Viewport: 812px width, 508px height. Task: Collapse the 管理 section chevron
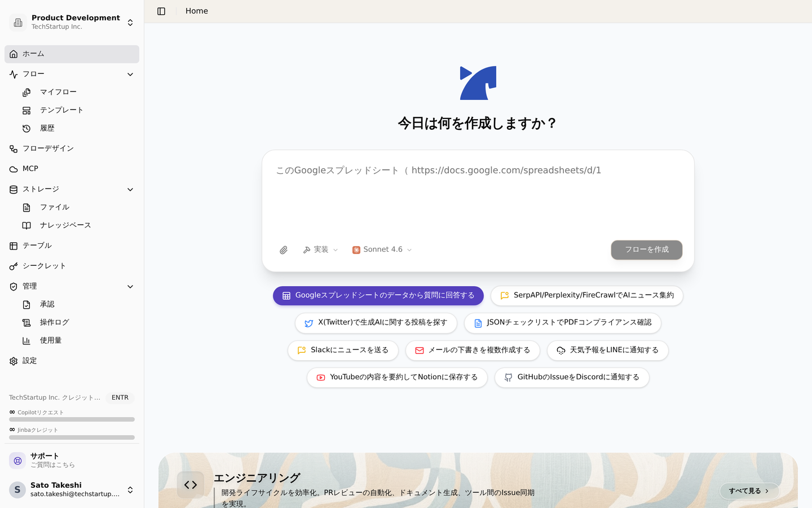pyautogui.click(x=130, y=287)
